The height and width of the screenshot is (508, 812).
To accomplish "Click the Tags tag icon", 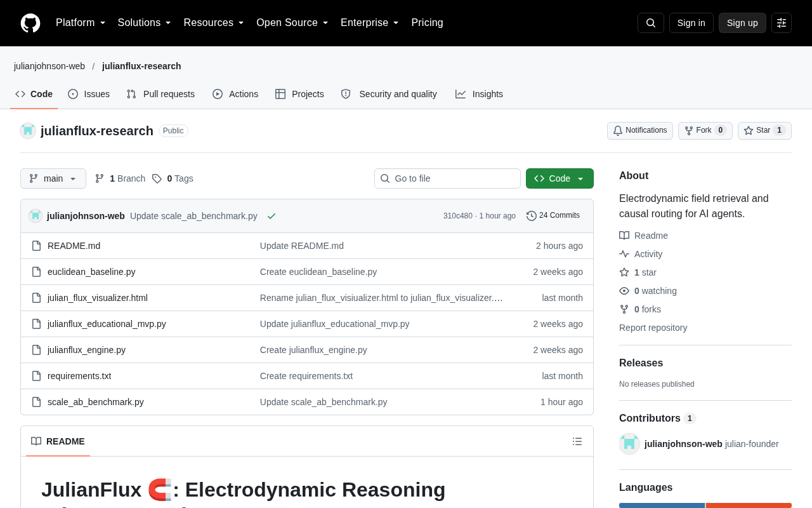I will point(157,178).
